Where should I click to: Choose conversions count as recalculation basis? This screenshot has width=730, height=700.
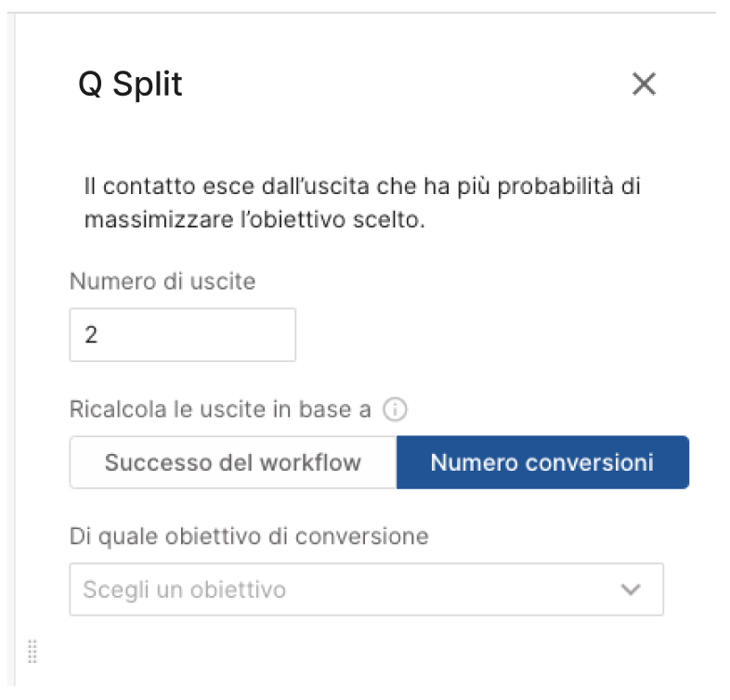click(x=542, y=462)
